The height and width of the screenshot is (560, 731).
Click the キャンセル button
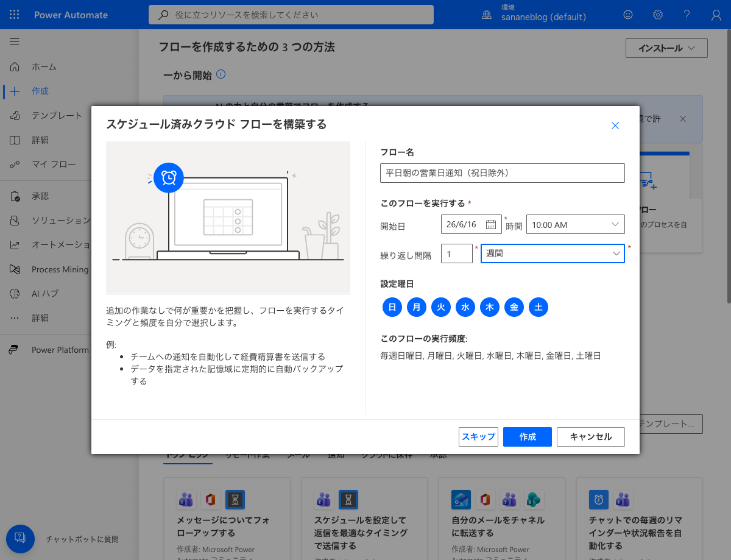(591, 437)
